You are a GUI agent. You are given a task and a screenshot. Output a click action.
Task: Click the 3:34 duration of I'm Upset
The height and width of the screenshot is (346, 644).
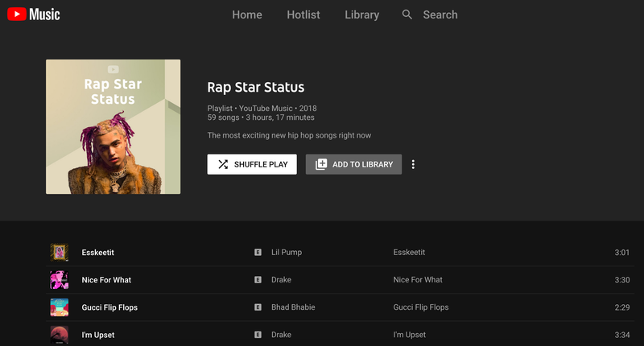[x=621, y=335]
